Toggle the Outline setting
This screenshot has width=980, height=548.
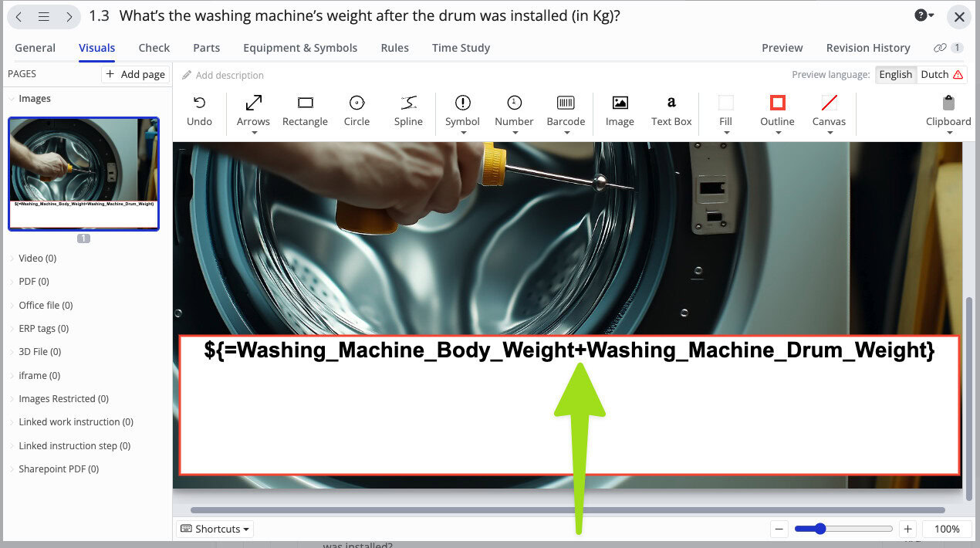(x=776, y=110)
